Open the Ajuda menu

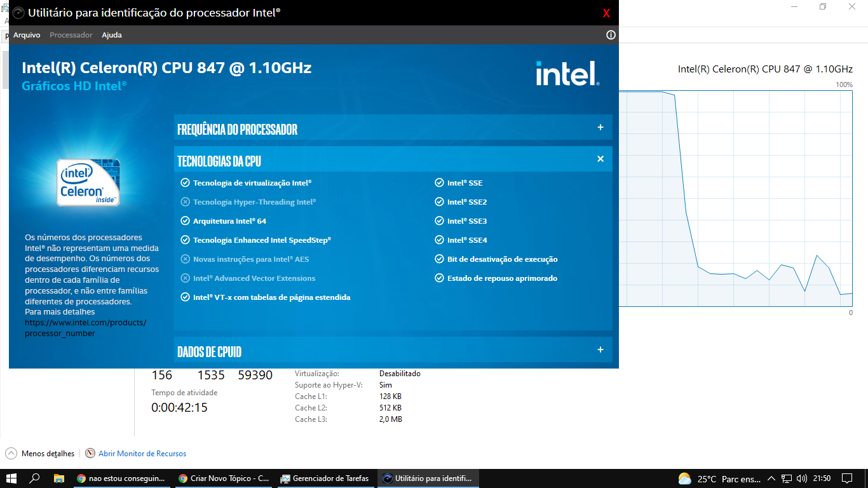click(112, 35)
